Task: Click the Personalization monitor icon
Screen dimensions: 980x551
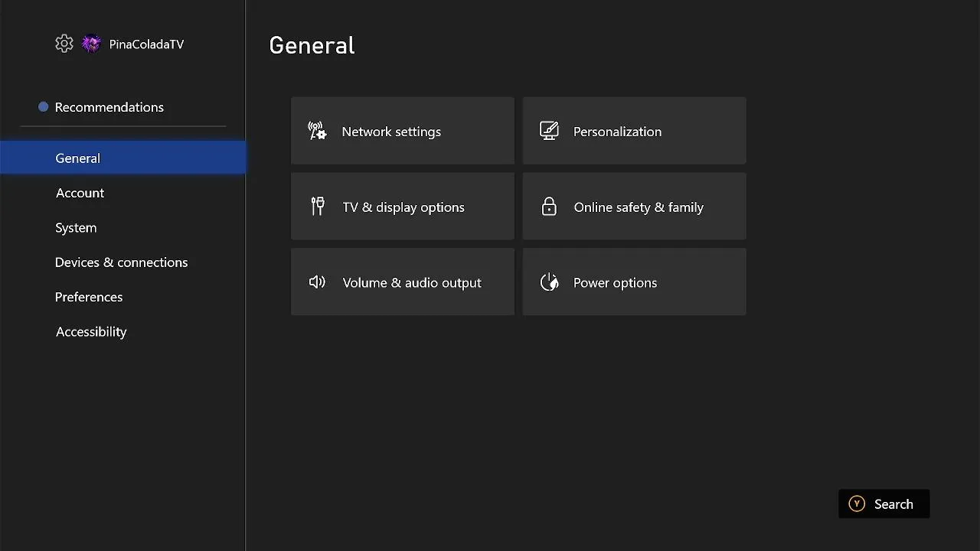Action: pyautogui.click(x=549, y=131)
